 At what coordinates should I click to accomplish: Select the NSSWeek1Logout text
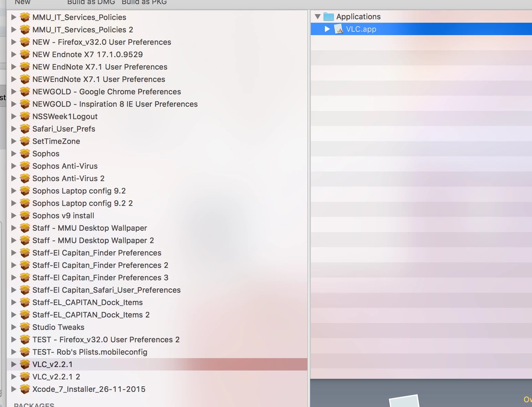coord(65,116)
